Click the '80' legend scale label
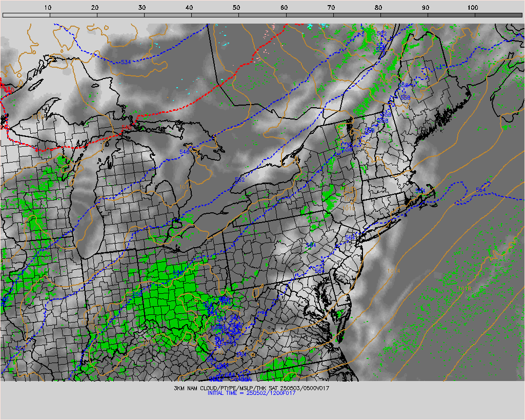 point(378,7)
